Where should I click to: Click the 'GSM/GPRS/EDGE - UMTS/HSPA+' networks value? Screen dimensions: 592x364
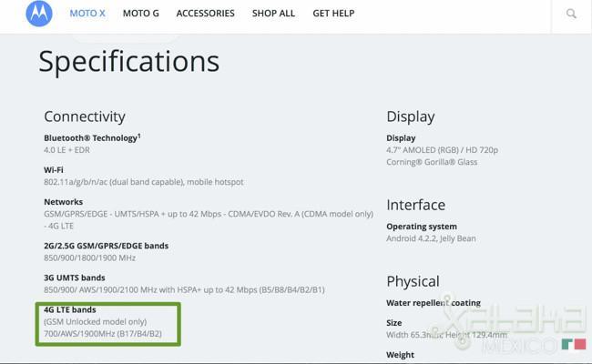click(x=209, y=214)
